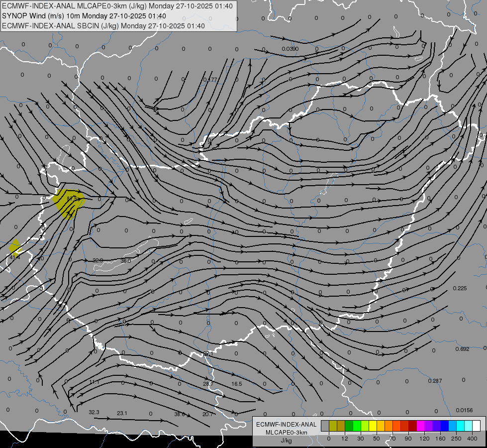Click the '36.0' value on the map
The width and height of the screenshot is (487, 448).
click(125, 261)
